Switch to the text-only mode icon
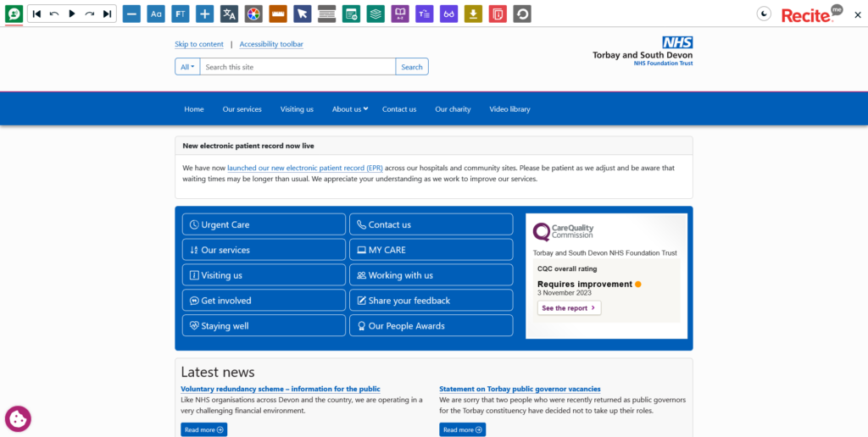Image resolution: width=868 pixels, height=437 pixels. [425, 14]
